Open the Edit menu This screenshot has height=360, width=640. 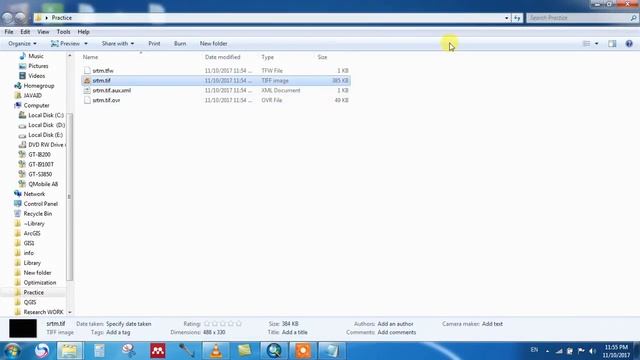click(x=25, y=32)
